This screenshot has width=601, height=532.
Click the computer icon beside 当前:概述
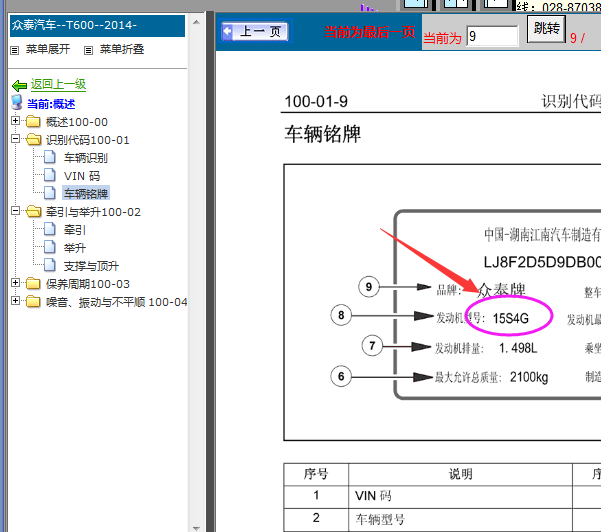click(17, 102)
